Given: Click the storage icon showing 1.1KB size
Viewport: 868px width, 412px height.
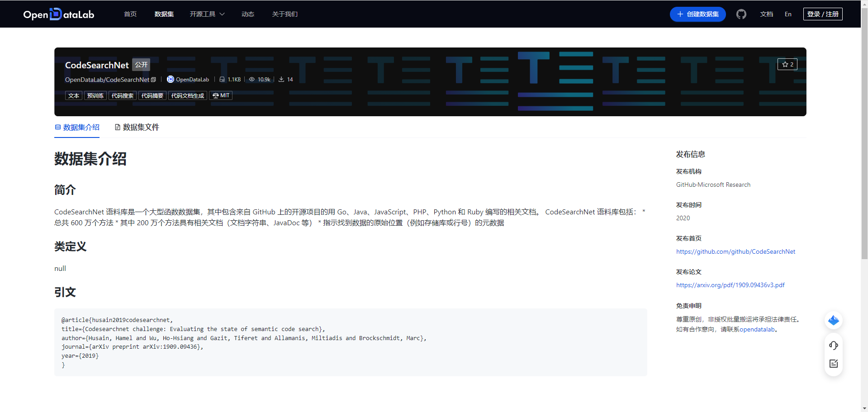Looking at the screenshot, I should [221, 79].
